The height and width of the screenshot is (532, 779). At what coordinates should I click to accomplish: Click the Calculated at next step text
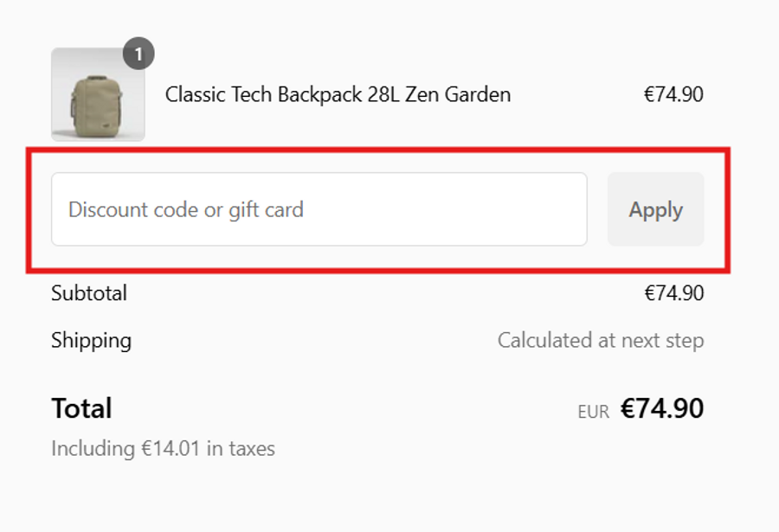600,340
